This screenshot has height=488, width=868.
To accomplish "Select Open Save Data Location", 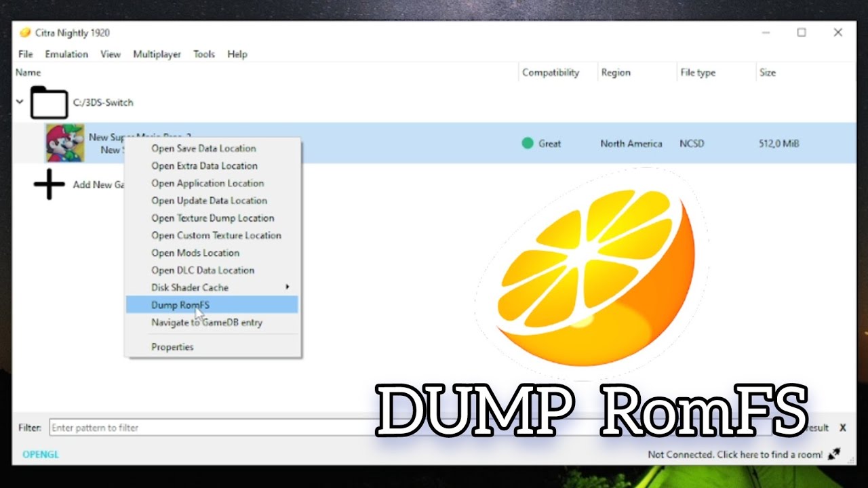I will tap(212, 148).
